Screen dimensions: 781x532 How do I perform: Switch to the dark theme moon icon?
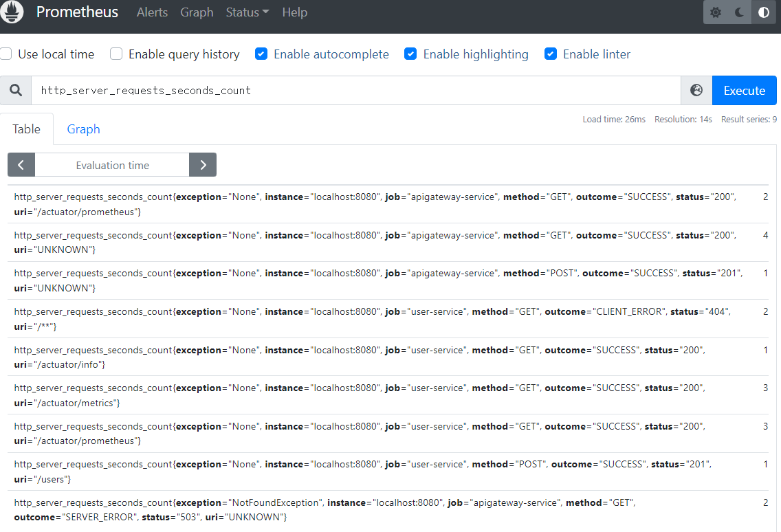click(x=740, y=12)
